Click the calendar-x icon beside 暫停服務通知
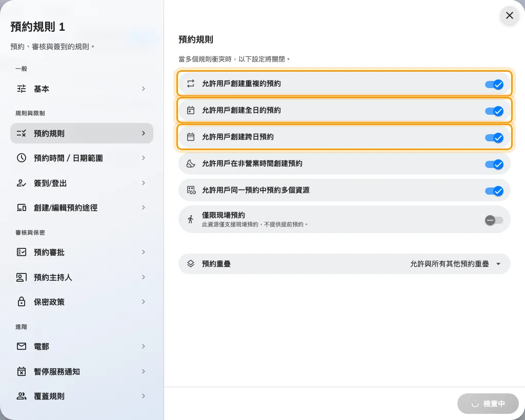Image resolution: width=525 pixels, height=420 pixels. 22,371
